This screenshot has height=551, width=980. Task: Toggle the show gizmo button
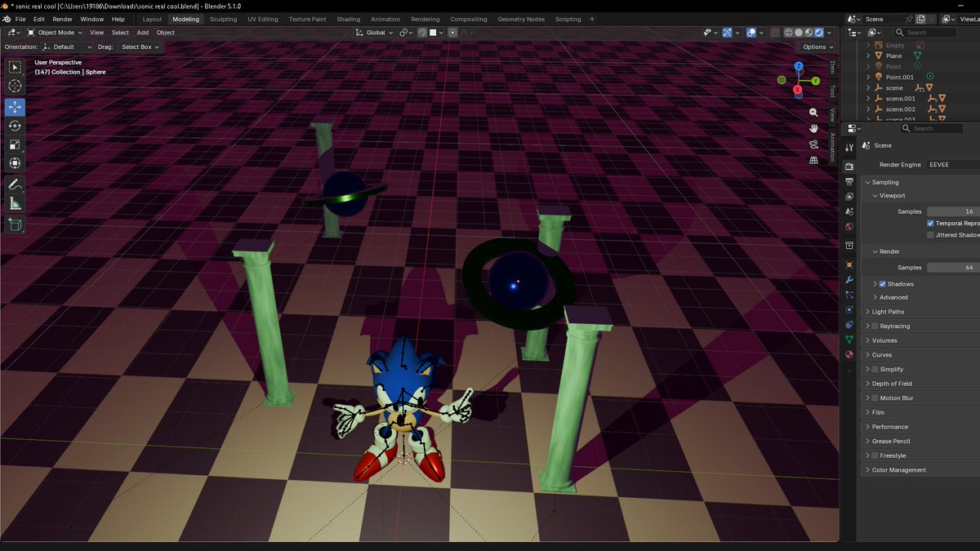pyautogui.click(x=727, y=33)
